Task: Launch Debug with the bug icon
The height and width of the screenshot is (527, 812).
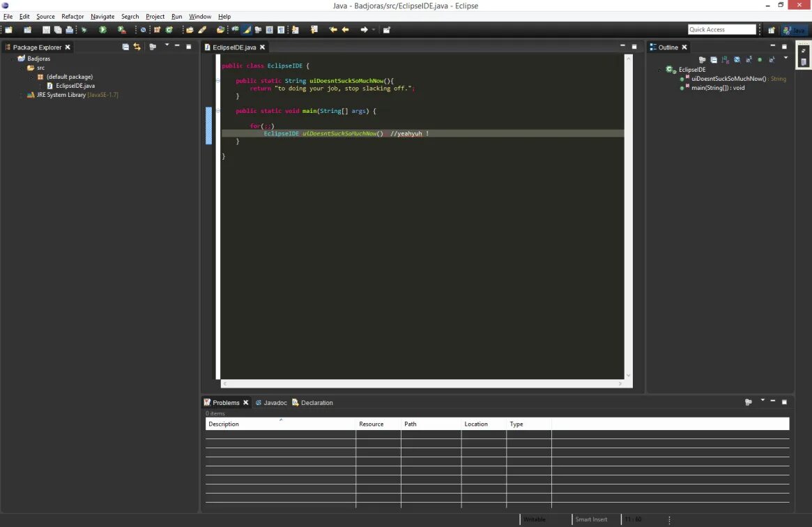Action: tap(84, 30)
